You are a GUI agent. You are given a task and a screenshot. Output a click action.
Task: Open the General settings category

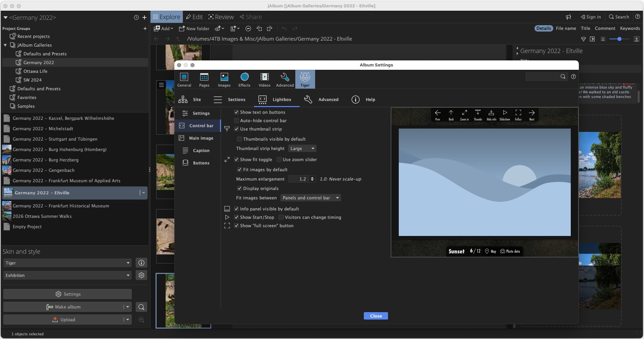click(x=184, y=80)
